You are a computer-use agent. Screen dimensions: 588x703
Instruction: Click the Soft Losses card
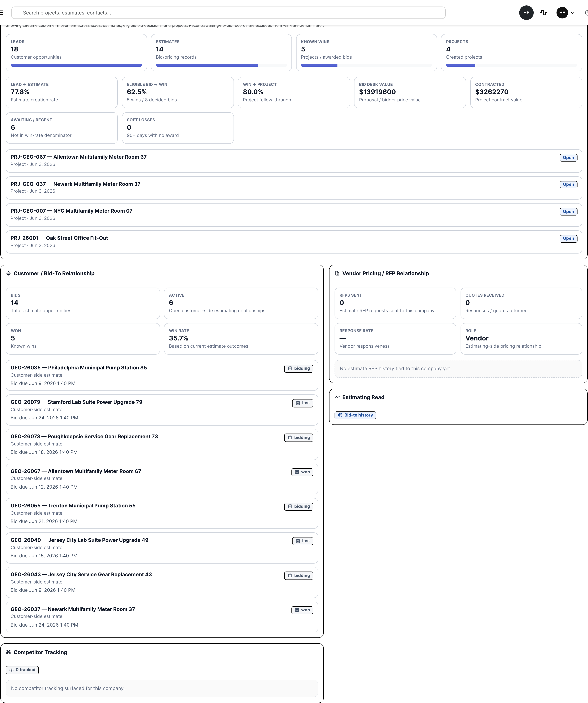[x=178, y=128]
